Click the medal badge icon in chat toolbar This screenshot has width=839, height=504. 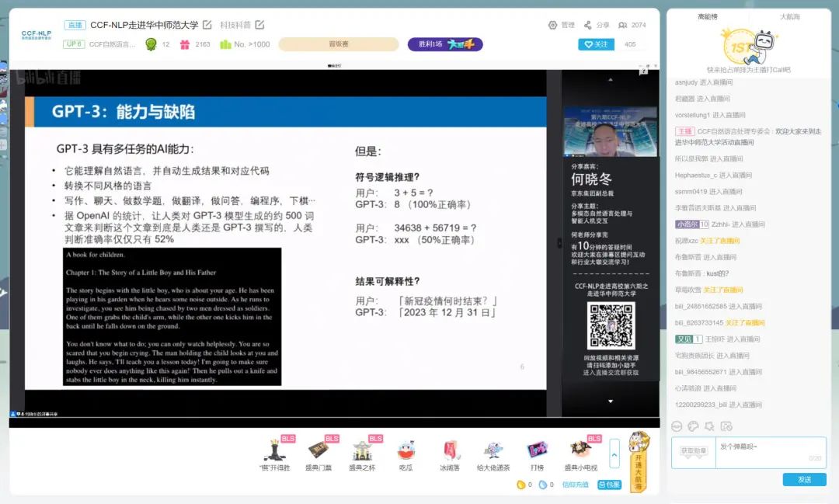pyautogui.click(x=709, y=426)
